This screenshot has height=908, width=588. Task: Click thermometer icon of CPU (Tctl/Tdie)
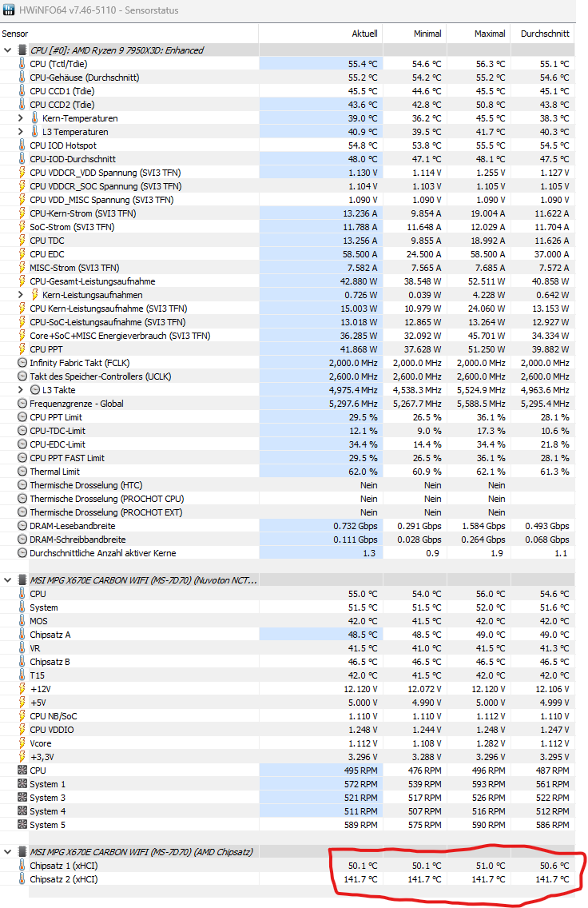22,64
